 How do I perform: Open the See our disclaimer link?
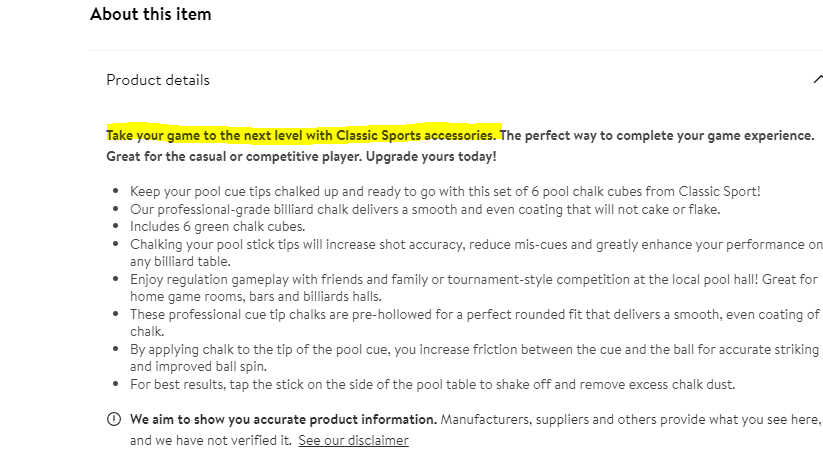tap(353, 440)
